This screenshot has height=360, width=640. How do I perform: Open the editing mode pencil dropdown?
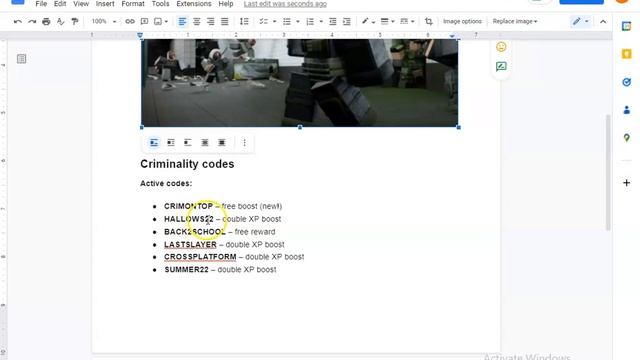pos(580,21)
